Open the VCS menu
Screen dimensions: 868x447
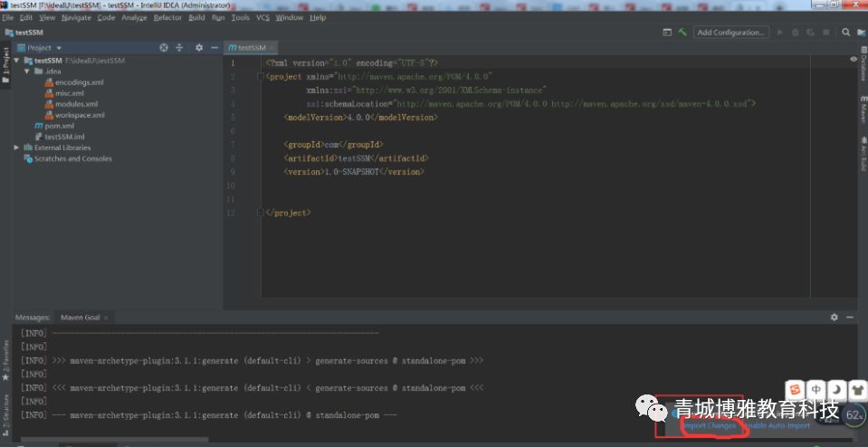click(x=263, y=18)
